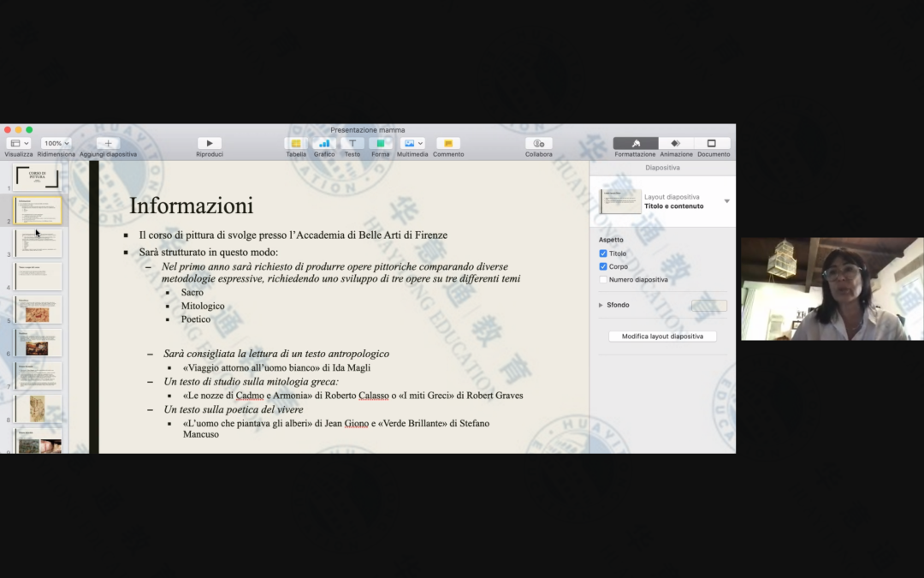Enable the Numero diapositiva checkbox
The height and width of the screenshot is (578, 924).
(x=603, y=279)
